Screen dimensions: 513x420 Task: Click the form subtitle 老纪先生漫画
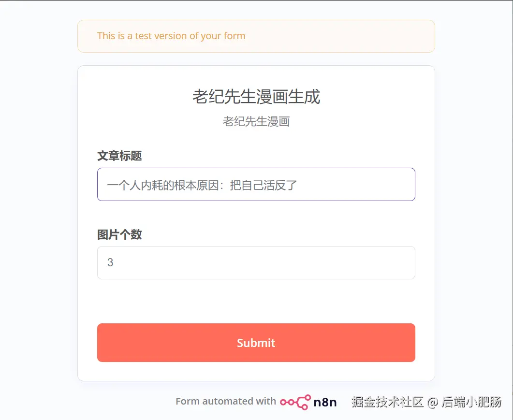[256, 121]
